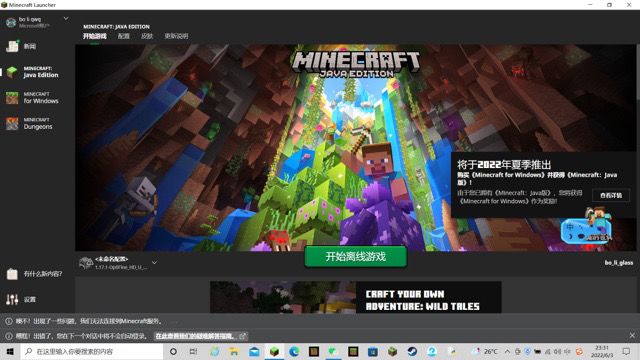Open Task View on taskbar

click(x=193, y=351)
